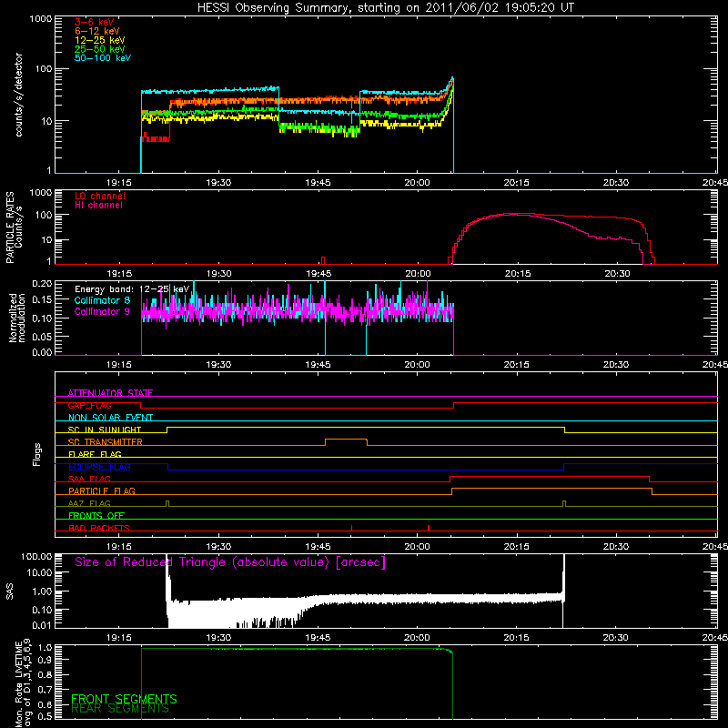Click the NON_SOLAR_EVENT flag label
The image size is (728, 728).
pyautogui.click(x=110, y=418)
